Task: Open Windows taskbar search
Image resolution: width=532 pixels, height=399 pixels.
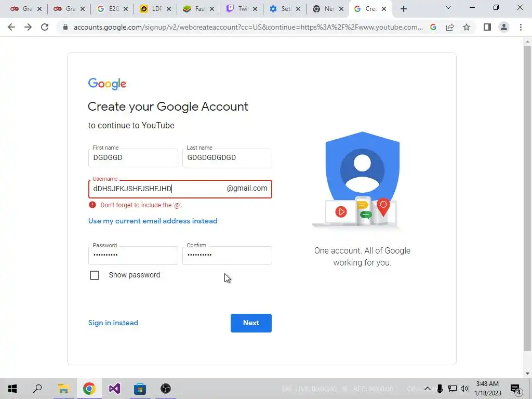Action: 37,389
